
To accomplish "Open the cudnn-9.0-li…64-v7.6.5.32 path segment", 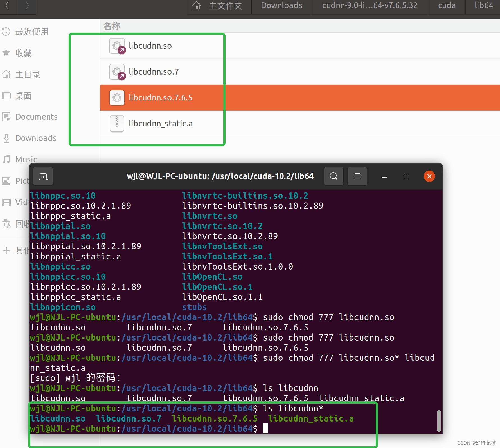I will pos(370,6).
